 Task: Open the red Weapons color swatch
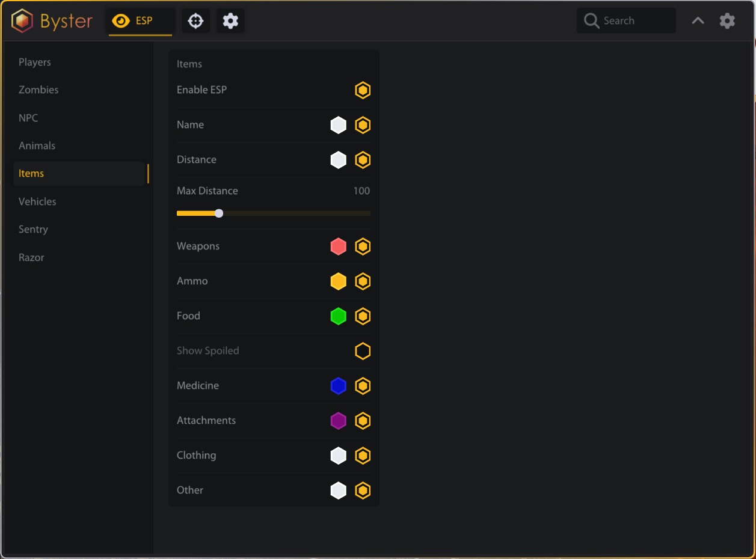[339, 246]
